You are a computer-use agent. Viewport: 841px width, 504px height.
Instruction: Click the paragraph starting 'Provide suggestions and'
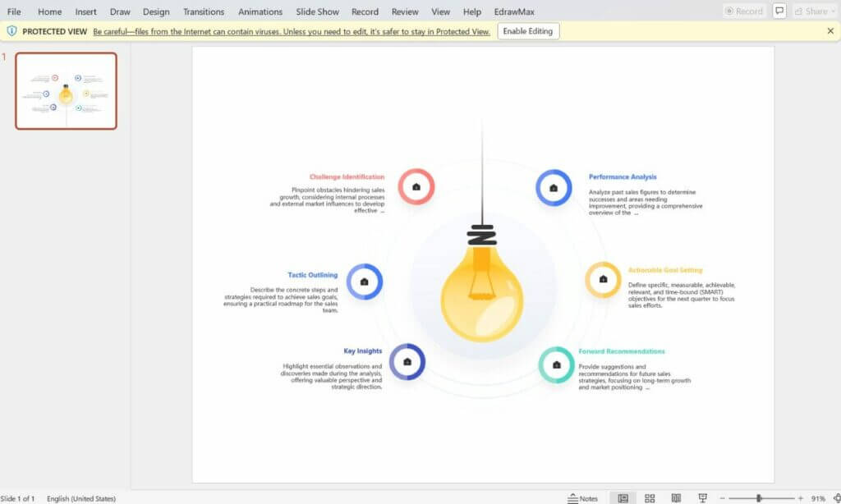tap(634, 377)
